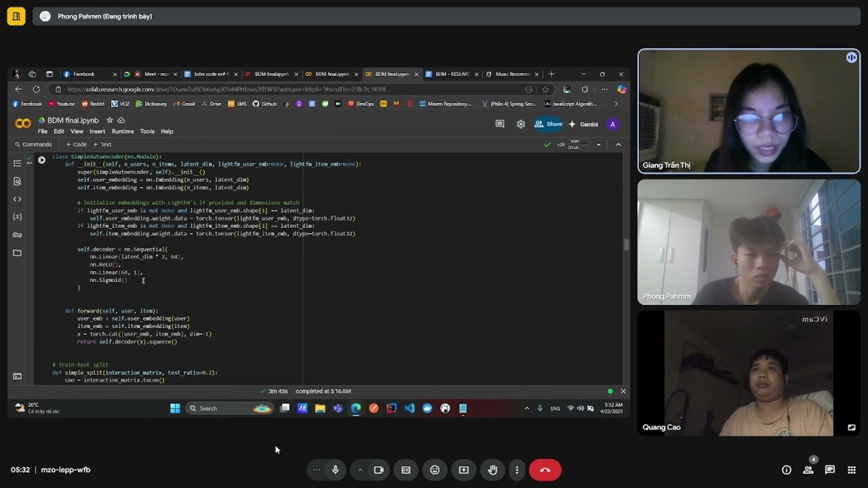Click Quang Cao video tile

(749, 373)
